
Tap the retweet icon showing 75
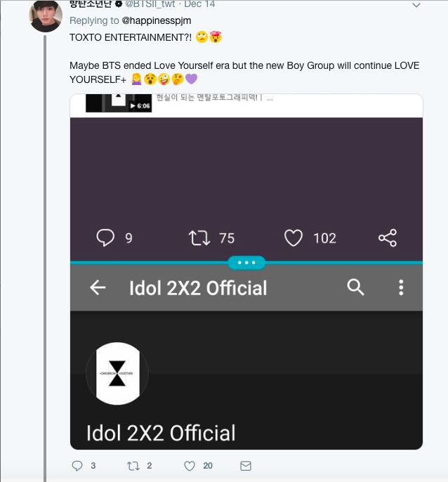pyautogui.click(x=200, y=238)
